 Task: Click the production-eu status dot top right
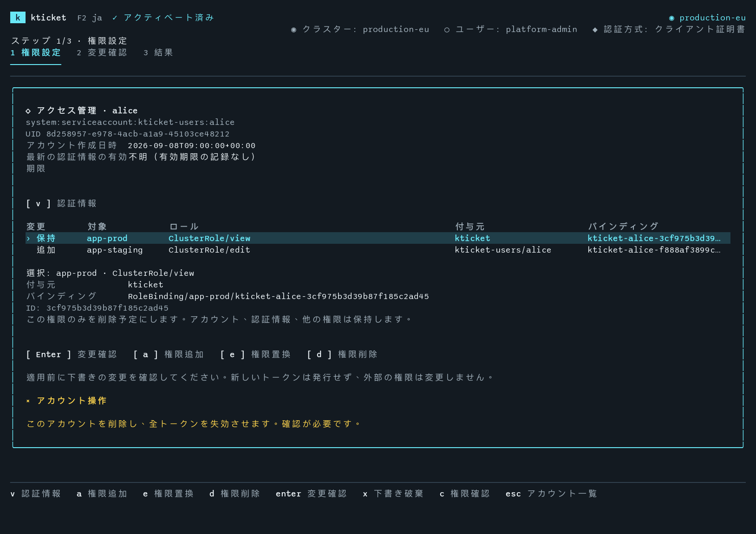click(x=671, y=18)
